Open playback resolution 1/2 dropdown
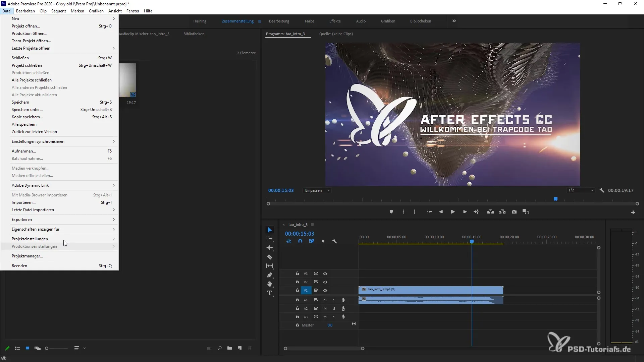 pyautogui.click(x=581, y=190)
